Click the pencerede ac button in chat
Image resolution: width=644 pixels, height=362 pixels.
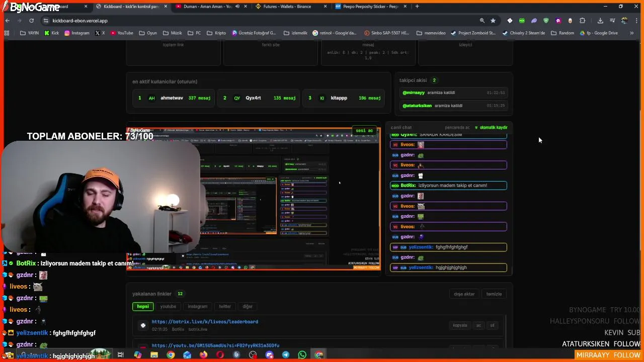(457, 128)
